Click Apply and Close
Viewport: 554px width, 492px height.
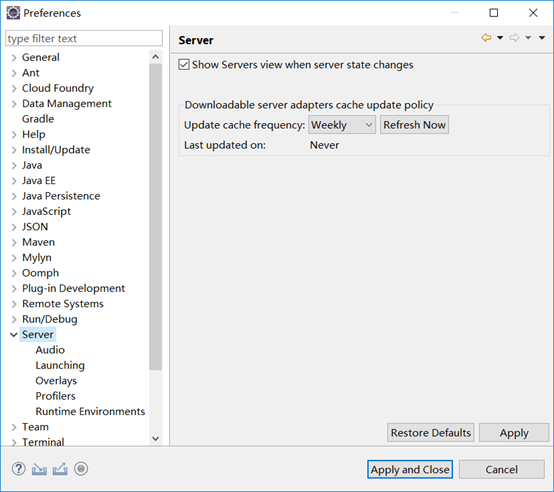point(410,469)
